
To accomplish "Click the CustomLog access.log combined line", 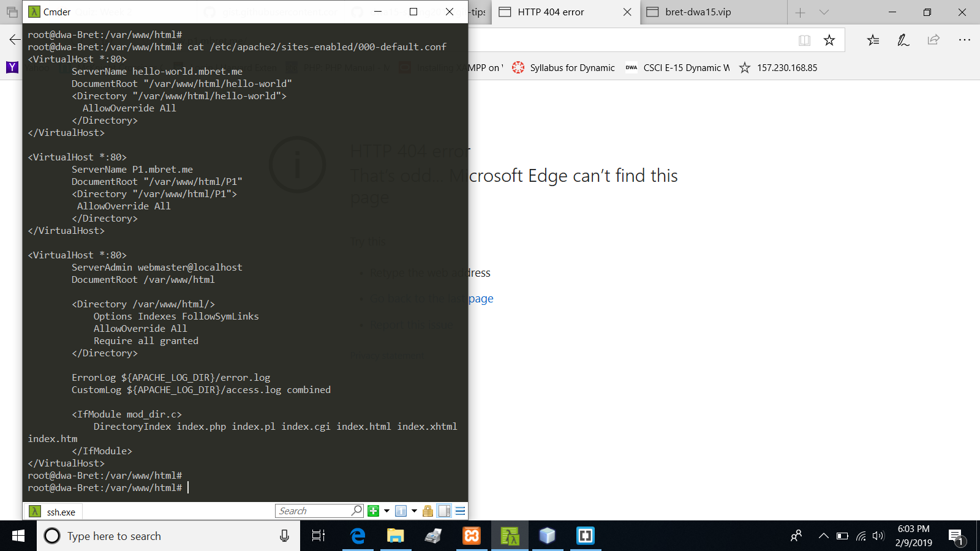I will click(x=201, y=390).
